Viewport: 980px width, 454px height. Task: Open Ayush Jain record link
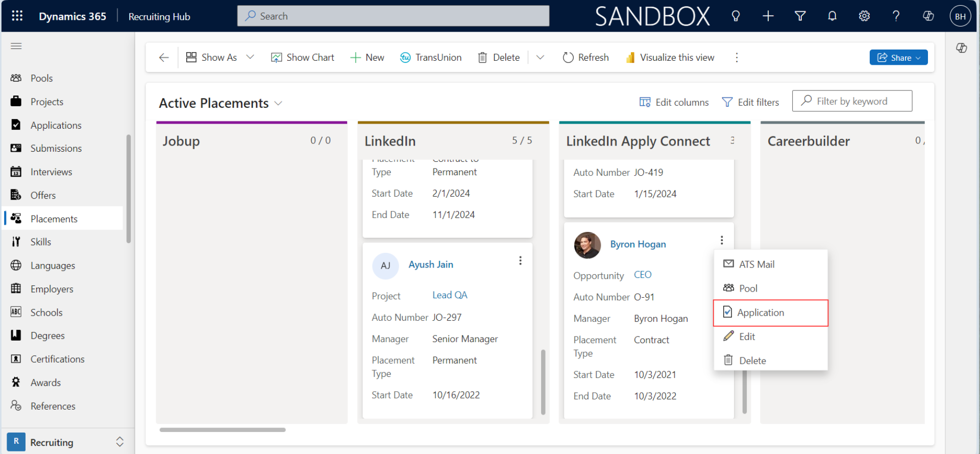[x=431, y=265]
